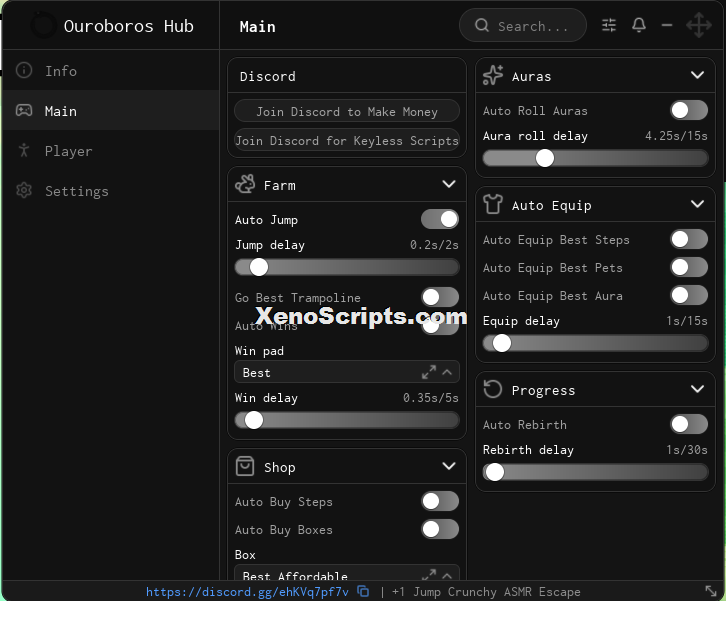Click the Progress circular arrow icon

click(493, 389)
